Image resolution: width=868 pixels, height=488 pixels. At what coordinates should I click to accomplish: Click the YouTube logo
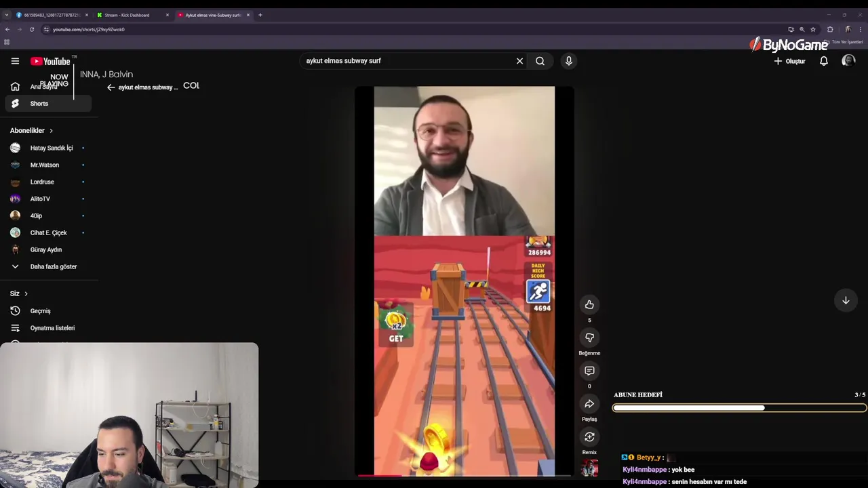click(50, 61)
